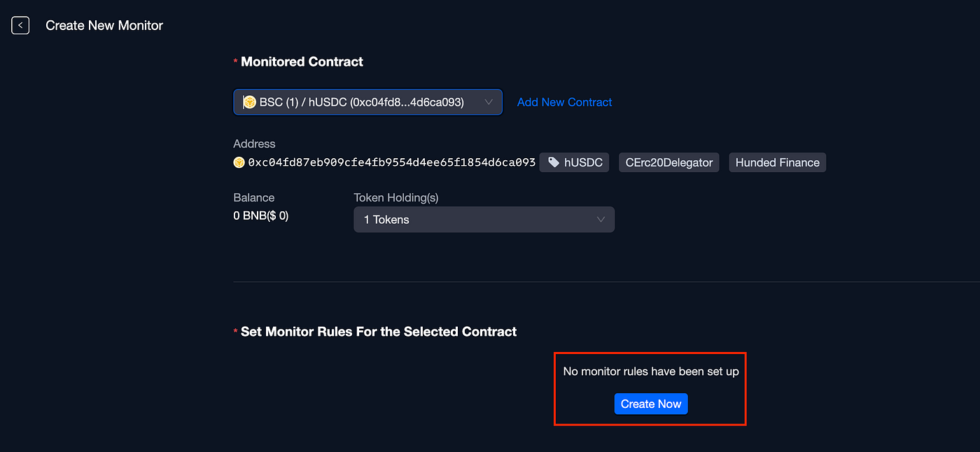Click the Monitored Contract heading

click(302, 62)
